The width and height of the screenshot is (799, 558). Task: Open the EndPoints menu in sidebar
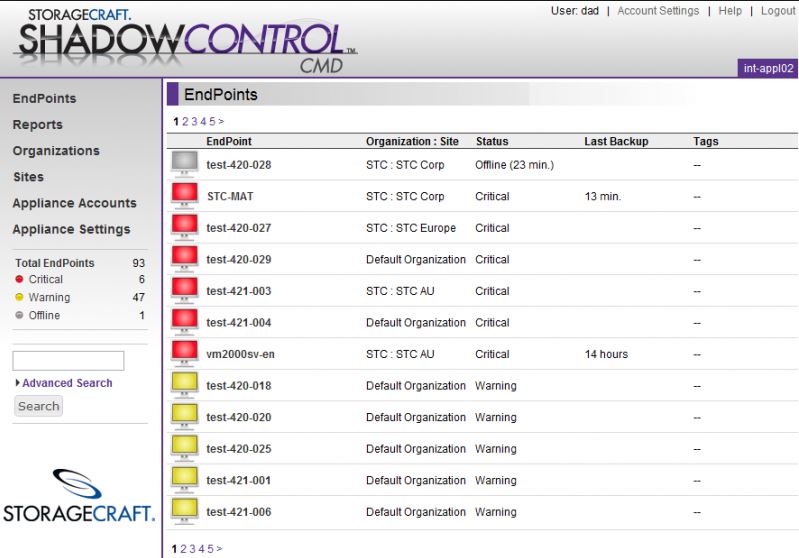click(44, 98)
